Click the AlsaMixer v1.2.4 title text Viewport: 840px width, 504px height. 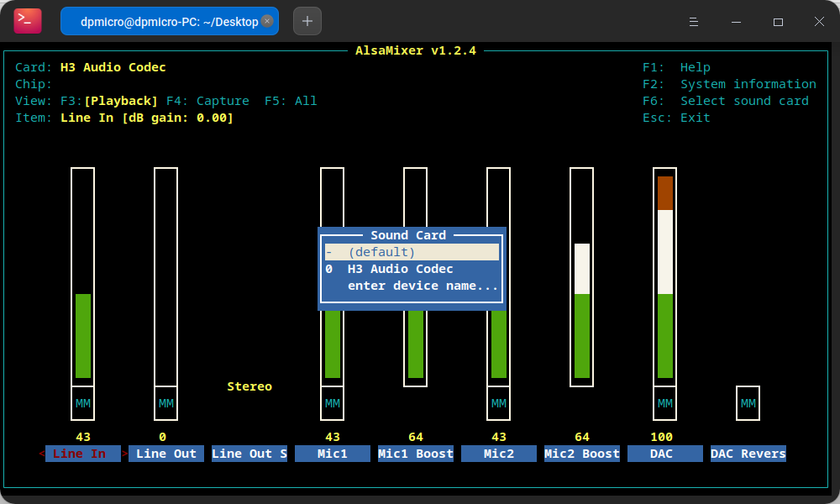tap(416, 50)
